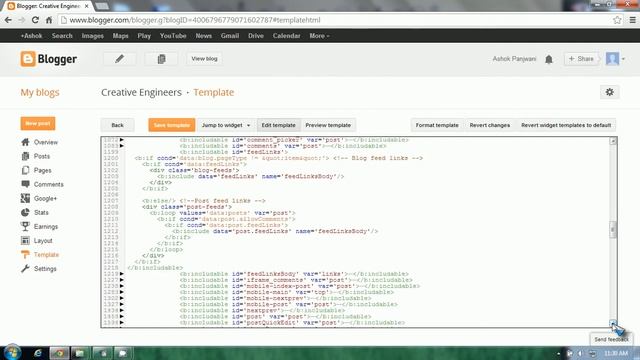
Task: Click the code editor vertical scrollbar thumb
Action: click(613, 229)
